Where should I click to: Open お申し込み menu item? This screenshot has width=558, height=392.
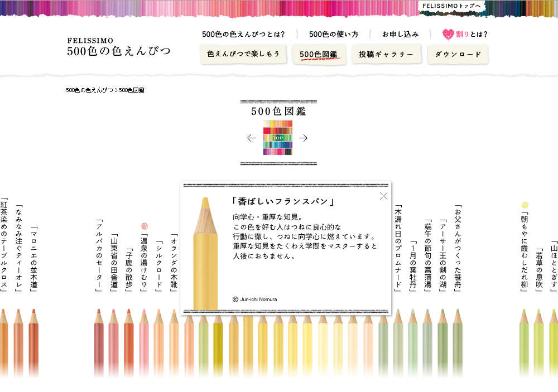pyautogui.click(x=400, y=34)
